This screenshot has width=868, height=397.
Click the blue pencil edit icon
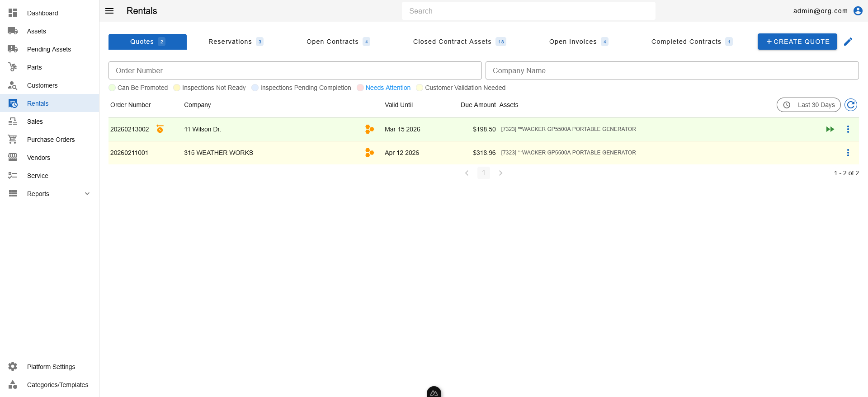(848, 42)
